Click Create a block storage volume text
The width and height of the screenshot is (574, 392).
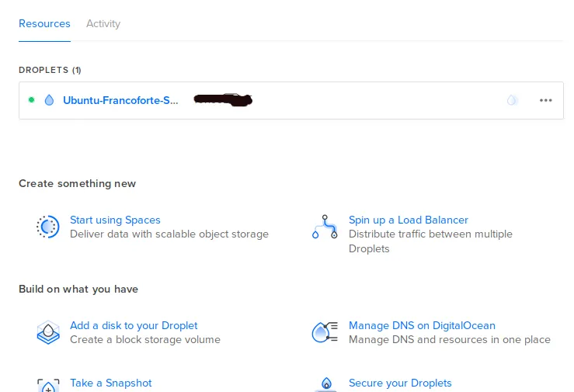point(145,340)
